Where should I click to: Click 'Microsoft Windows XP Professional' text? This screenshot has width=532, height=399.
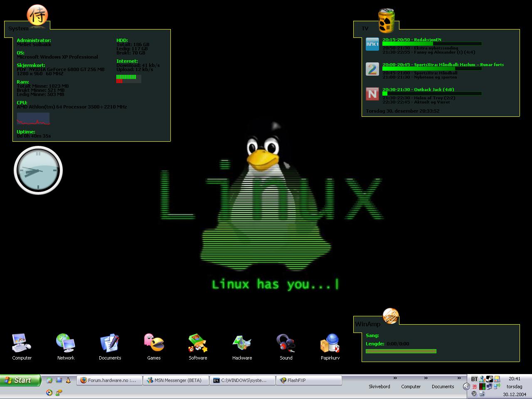click(x=57, y=57)
